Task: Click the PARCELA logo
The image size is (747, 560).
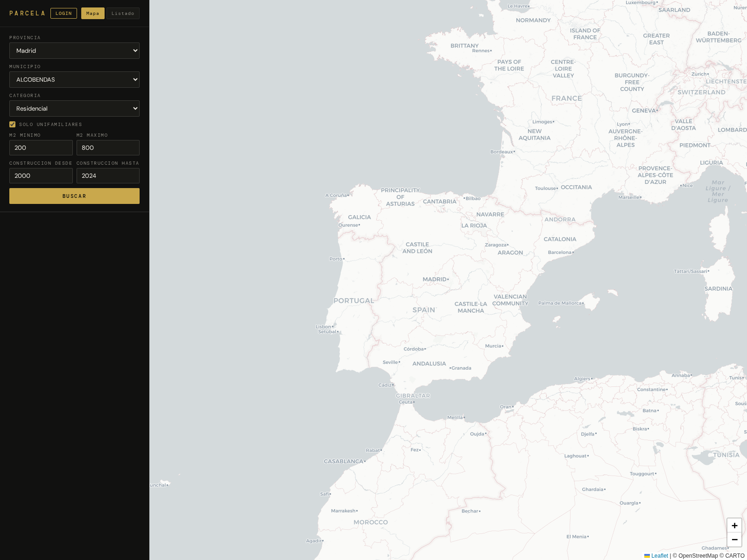Action: click(x=27, y=13)
